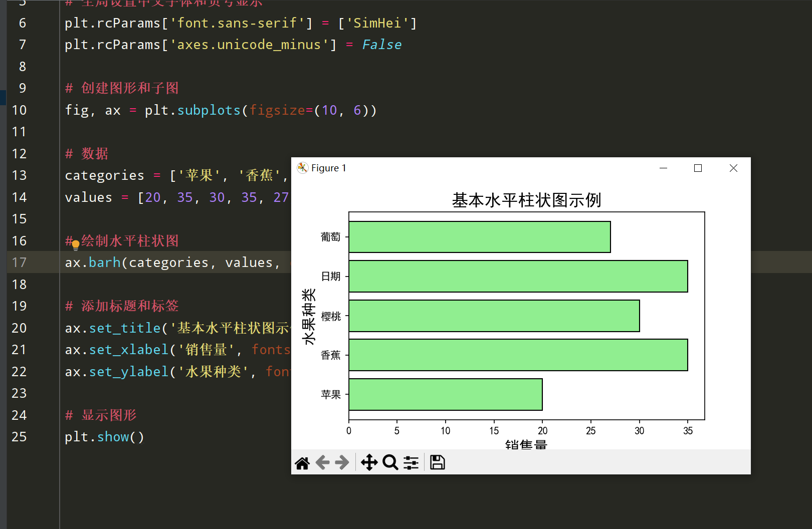Go back to previous view arrow

point(323,462)
